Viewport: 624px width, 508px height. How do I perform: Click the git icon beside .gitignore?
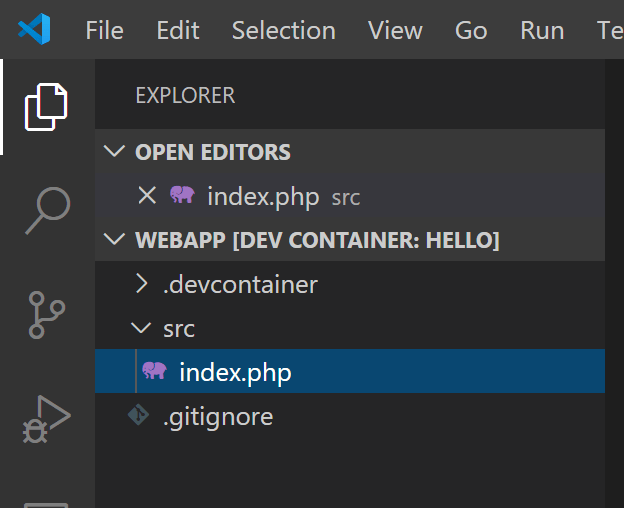(x=138, y=415)
